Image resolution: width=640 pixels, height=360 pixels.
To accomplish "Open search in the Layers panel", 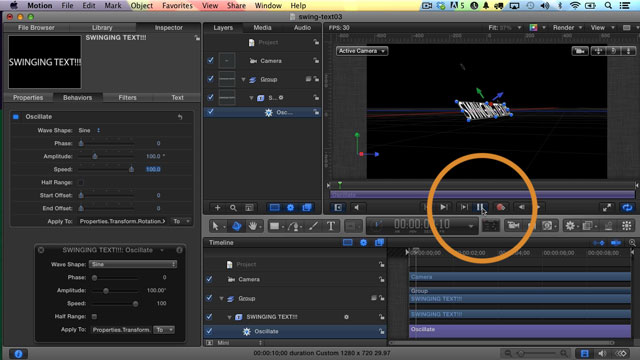I will [233, 208].
